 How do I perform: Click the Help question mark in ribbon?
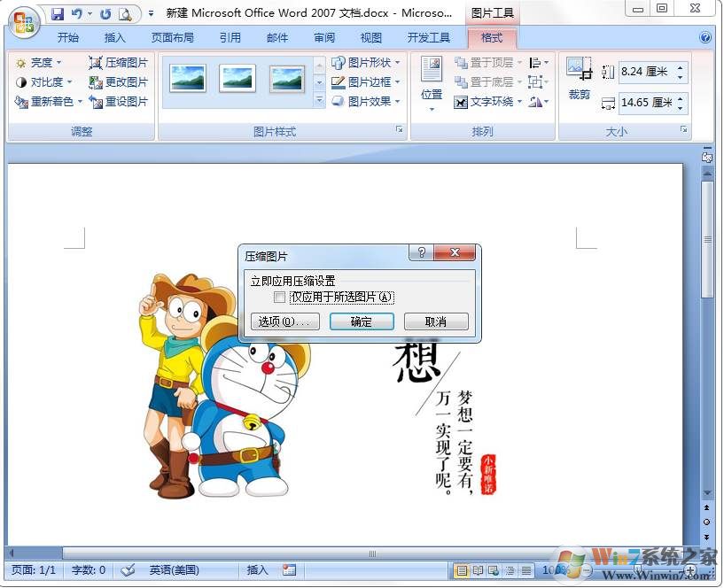tap(705, 38)
